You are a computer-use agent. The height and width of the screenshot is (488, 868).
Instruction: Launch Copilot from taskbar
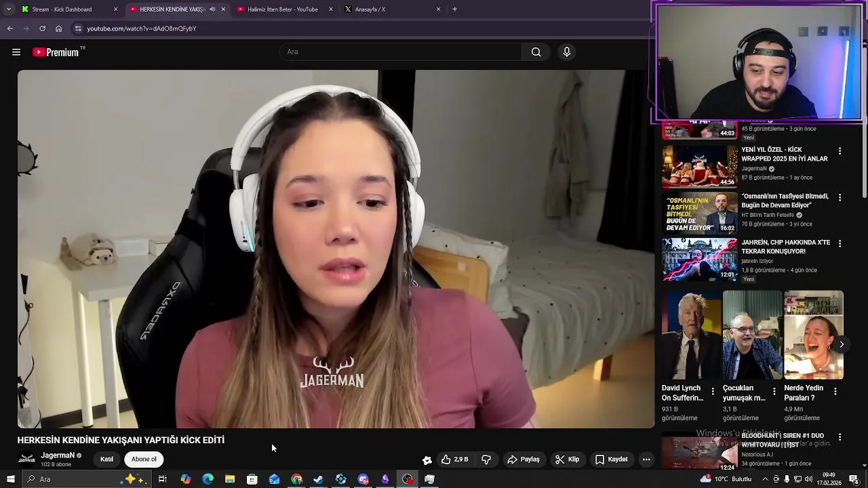185,479
